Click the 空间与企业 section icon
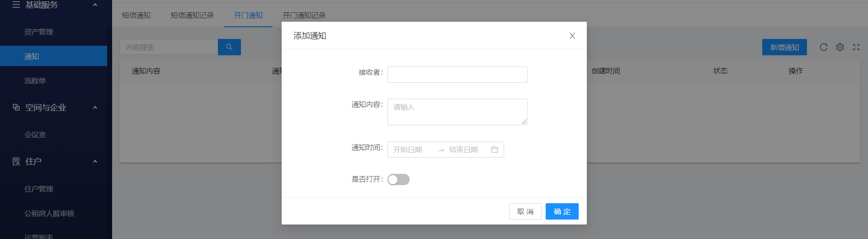This screenshot has width=868, height=239. point(16,107)
